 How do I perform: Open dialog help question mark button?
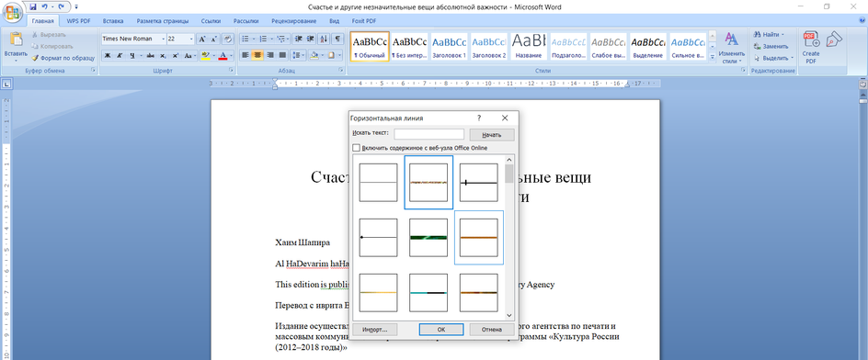pos(479,118)
